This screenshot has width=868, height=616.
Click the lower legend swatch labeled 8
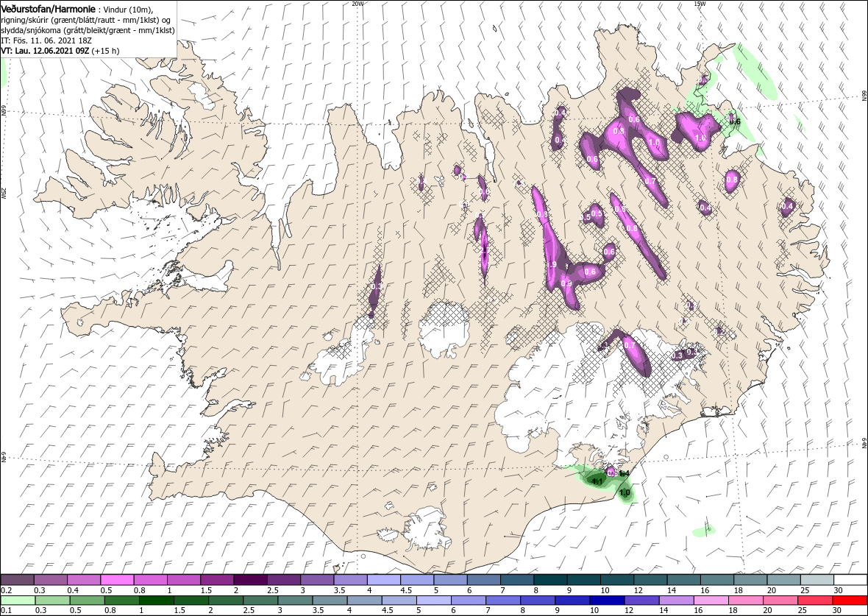[x=537, y=601]
